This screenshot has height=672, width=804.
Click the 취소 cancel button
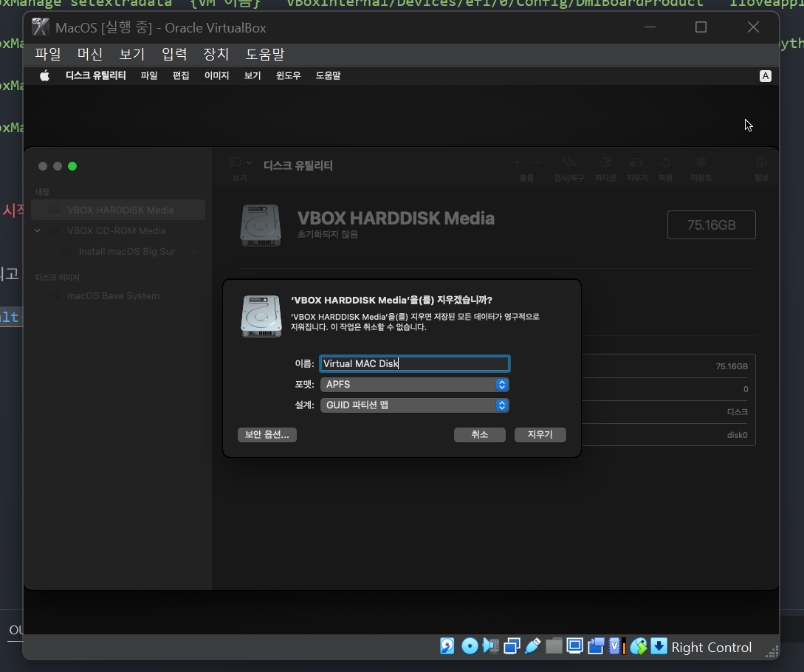[480, 434]
